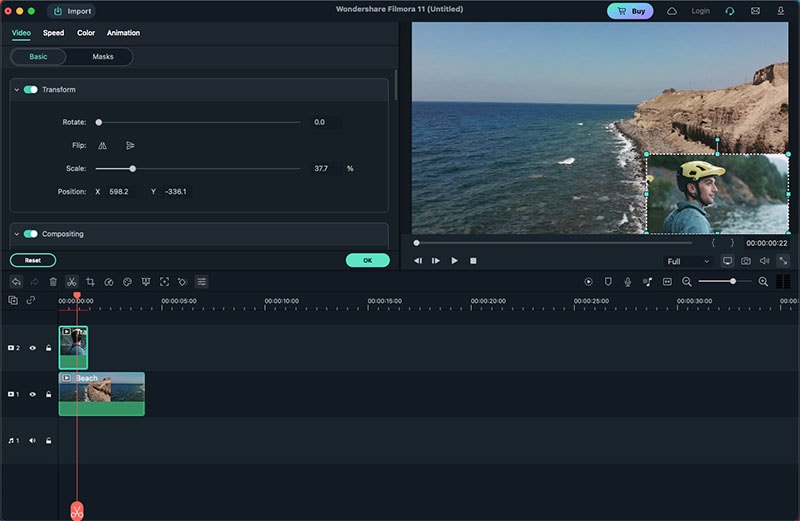Lock video track 2

48,348
